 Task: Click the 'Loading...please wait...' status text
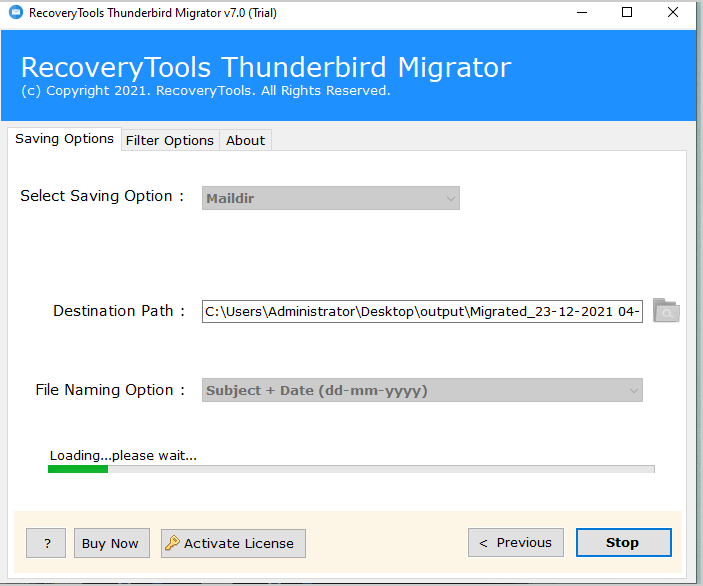(123, 456)
